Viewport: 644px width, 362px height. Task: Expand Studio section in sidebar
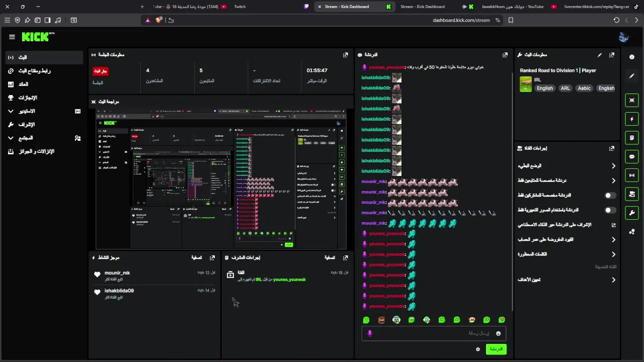44,111
